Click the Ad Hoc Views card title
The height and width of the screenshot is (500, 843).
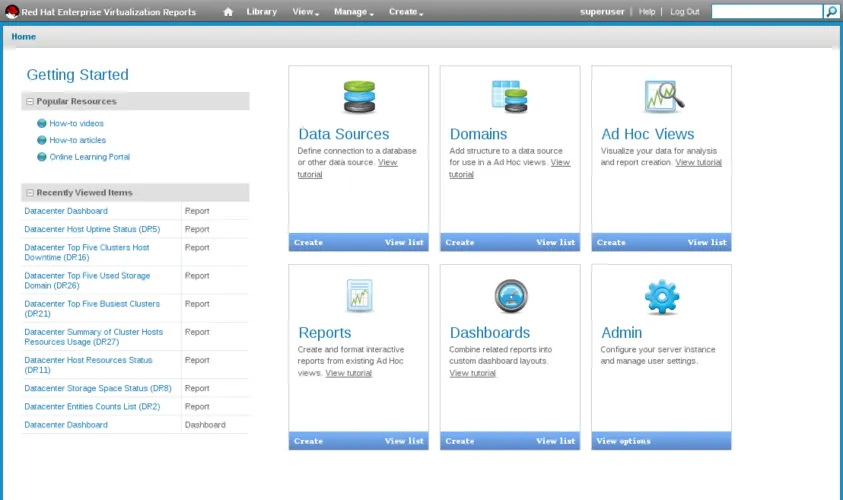pyautogui.click(x=647, y=134)
